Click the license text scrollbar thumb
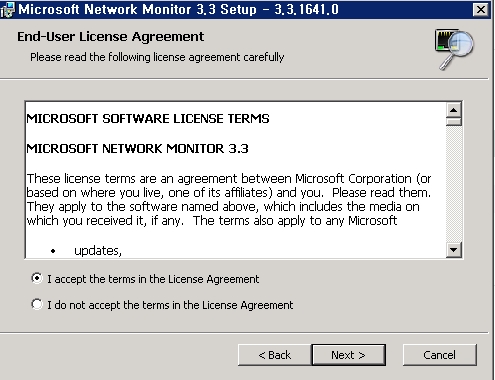The width and height of the screenshot is (495, 380). [x=453, y=121]
